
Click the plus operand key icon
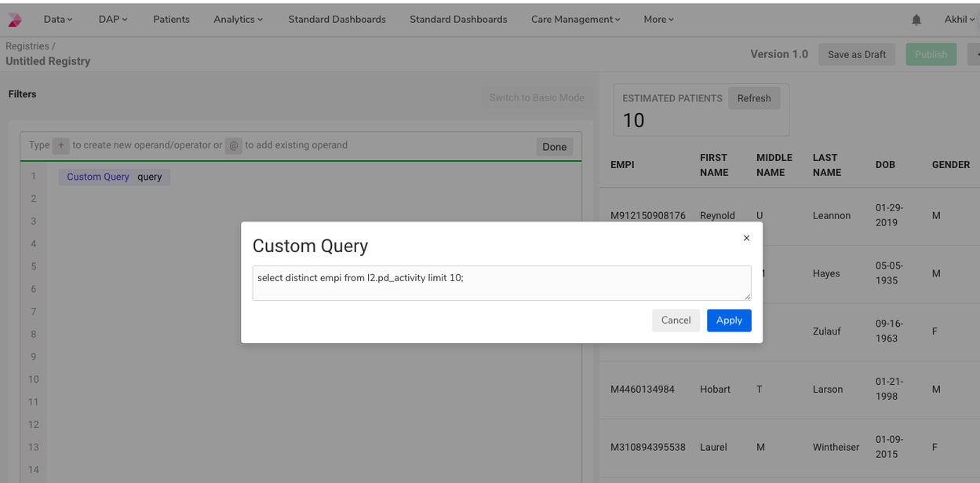[61, 145]
